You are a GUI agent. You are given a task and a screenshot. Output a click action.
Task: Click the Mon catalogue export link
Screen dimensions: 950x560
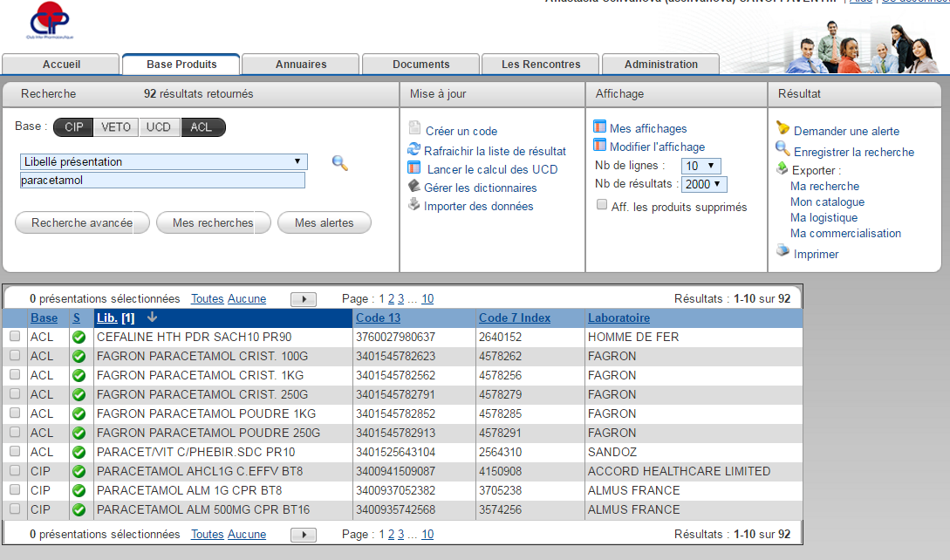coord(827,201)
